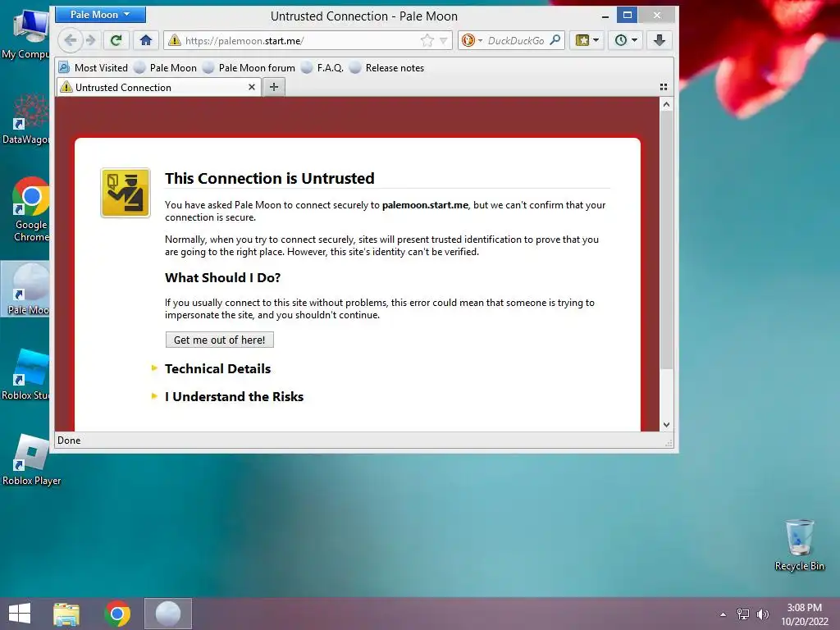Select Recycle Bin desktop icon

799,545
